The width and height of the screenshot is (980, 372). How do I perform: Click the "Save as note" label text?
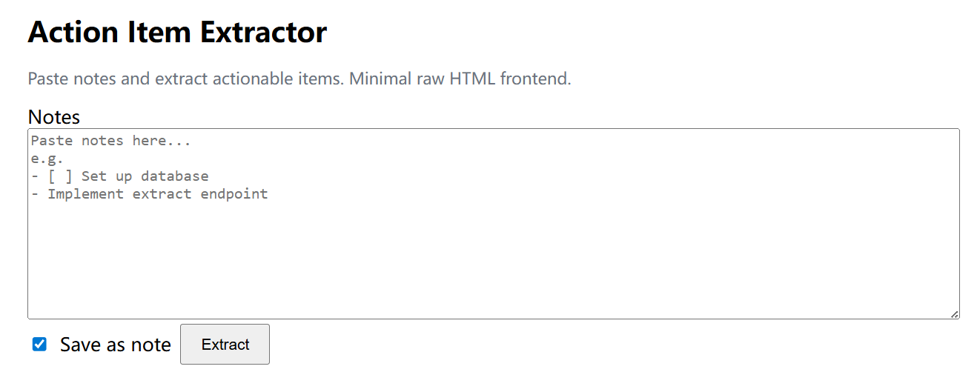115,345
